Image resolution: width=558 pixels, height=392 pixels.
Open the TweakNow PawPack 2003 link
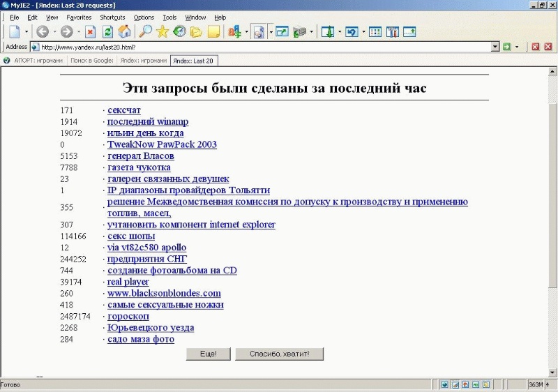click(162, 144)
